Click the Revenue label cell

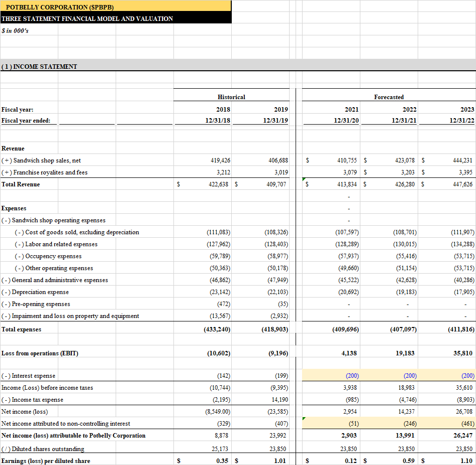coord(29,149)
